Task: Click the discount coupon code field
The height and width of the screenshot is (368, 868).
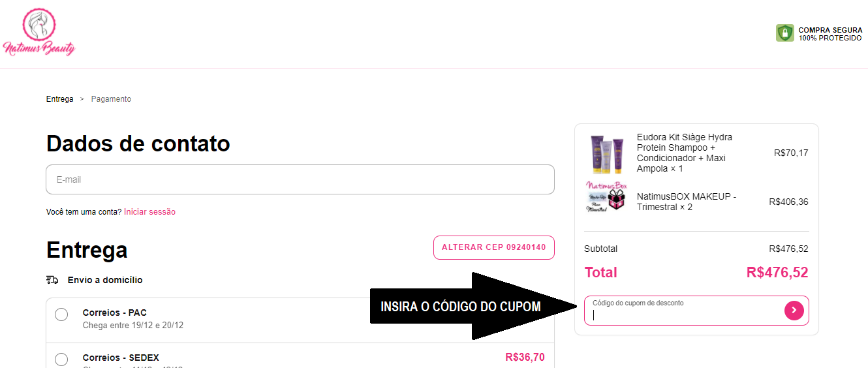Action: click(685, 314)
